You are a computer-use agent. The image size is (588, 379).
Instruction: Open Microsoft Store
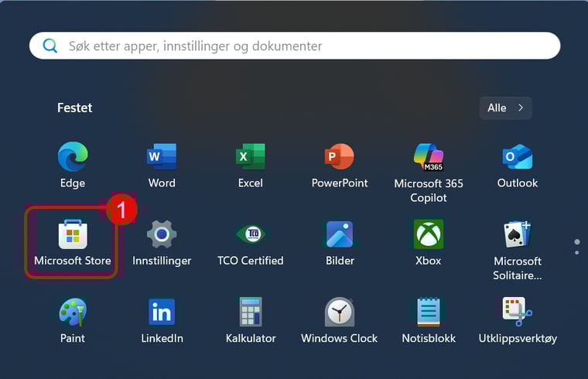73,243
